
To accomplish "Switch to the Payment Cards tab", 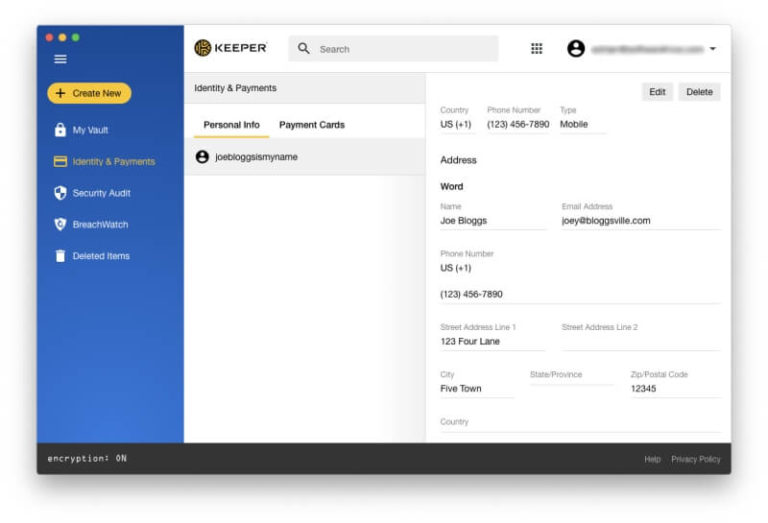I will [x=312, y=125].
